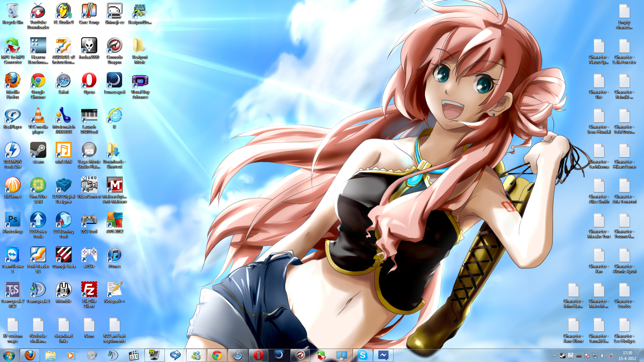Show hidden system tray icons arrow
Screen dimensions: 644x362
pos(554,356)
